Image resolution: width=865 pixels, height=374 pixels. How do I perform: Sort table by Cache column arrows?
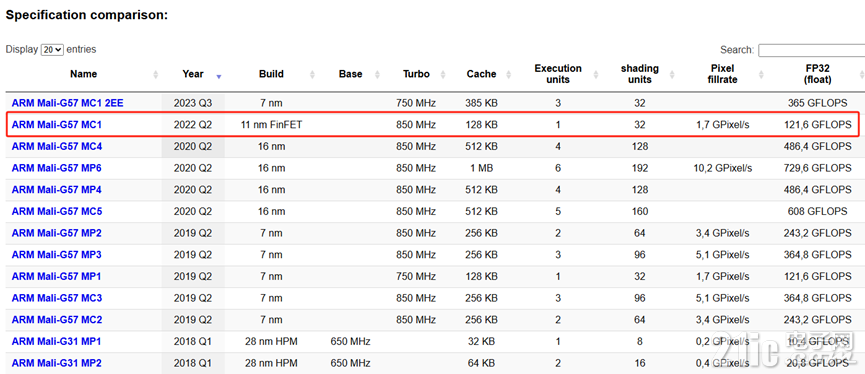click(510, 74)
